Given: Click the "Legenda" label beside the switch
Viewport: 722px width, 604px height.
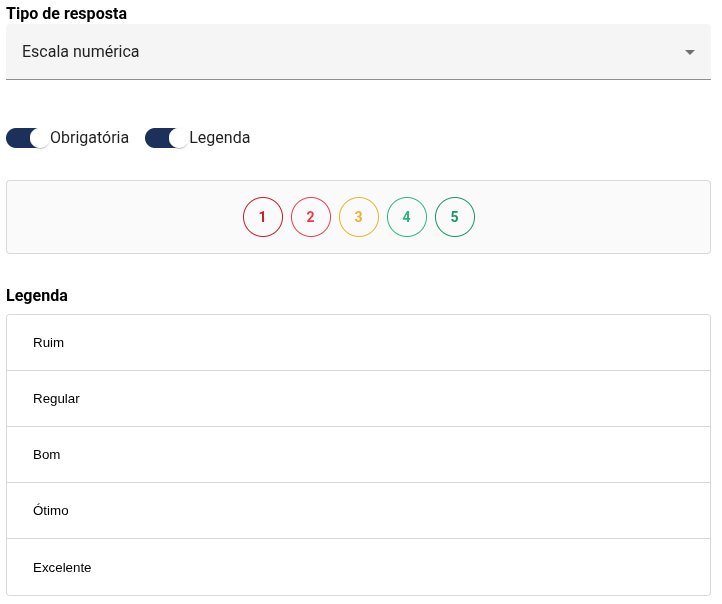Looking at the screenshot, I should pyautogui.click(x=219, y=138).
